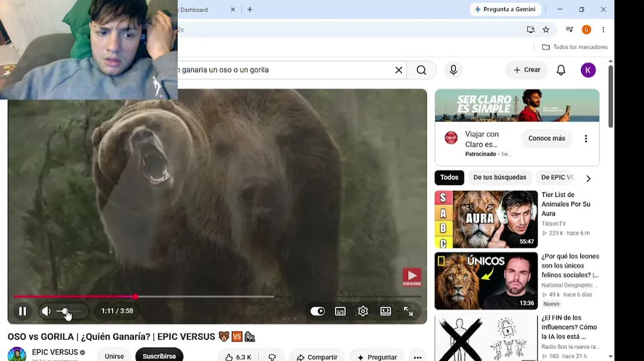Like the video showing 6.3 K
Image resolution: width=644 pixels, height=361 pixels.
coord(238,356)
